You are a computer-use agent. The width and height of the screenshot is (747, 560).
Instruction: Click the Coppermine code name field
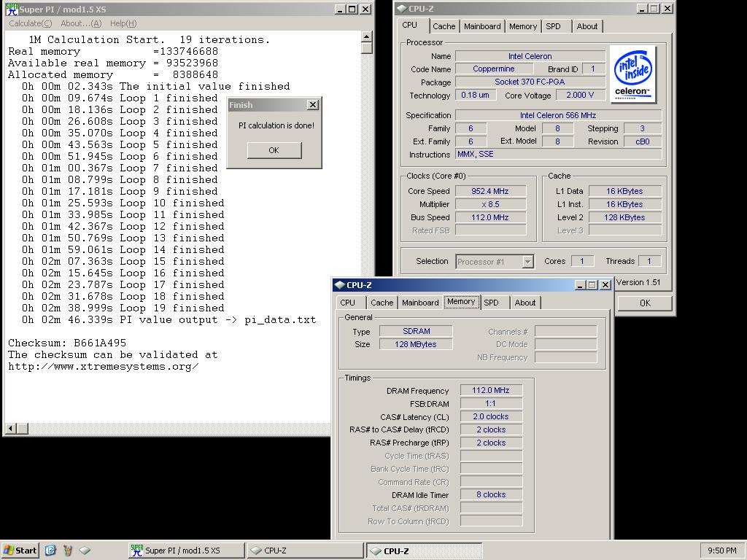[494, 69]
